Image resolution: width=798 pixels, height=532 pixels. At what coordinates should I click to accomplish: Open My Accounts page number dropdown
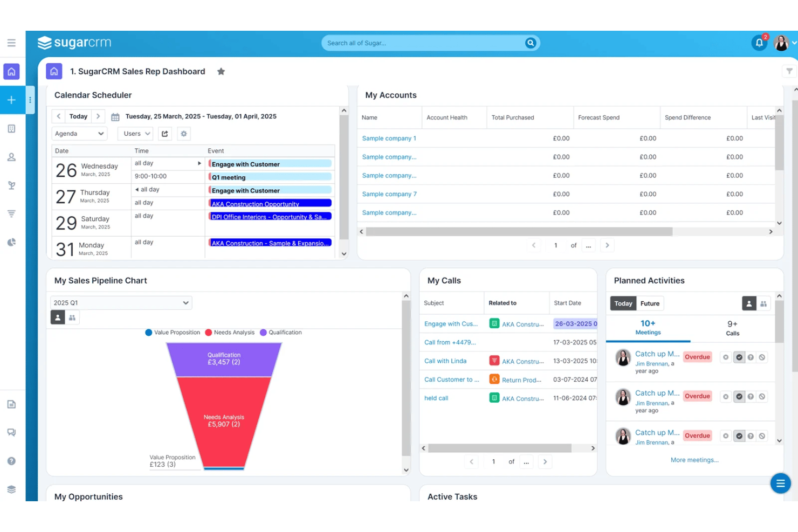[589, 245]
